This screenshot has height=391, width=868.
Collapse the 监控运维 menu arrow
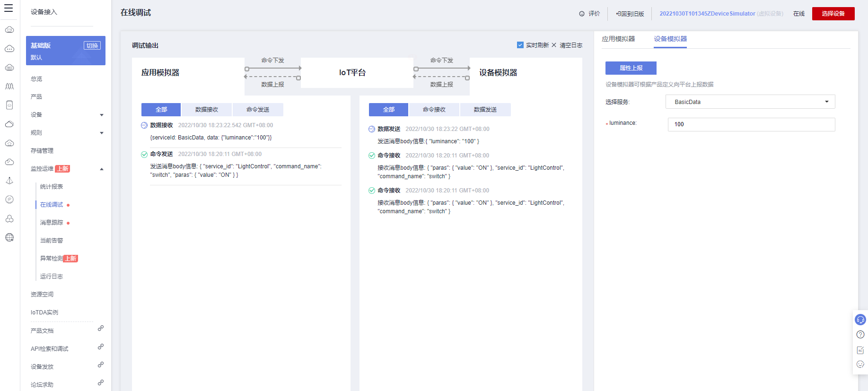pyautogui.click(x=102, y=169)
